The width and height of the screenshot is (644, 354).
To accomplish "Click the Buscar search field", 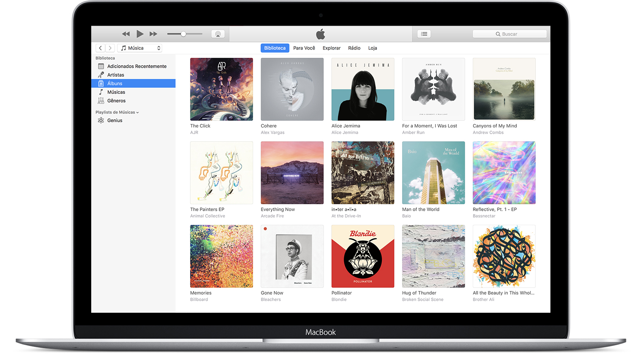I will [x=509, y=34].
